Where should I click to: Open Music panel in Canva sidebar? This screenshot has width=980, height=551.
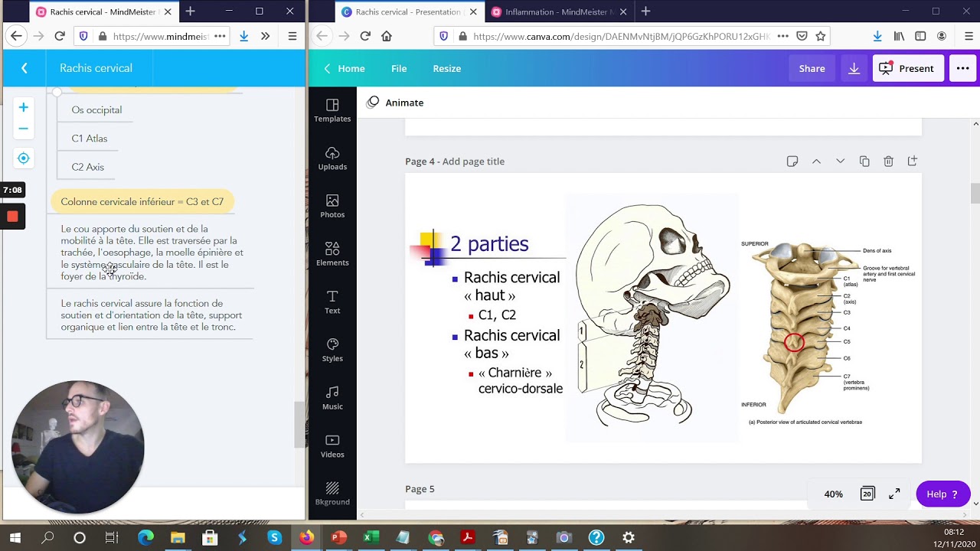click(x=332, y=398)
